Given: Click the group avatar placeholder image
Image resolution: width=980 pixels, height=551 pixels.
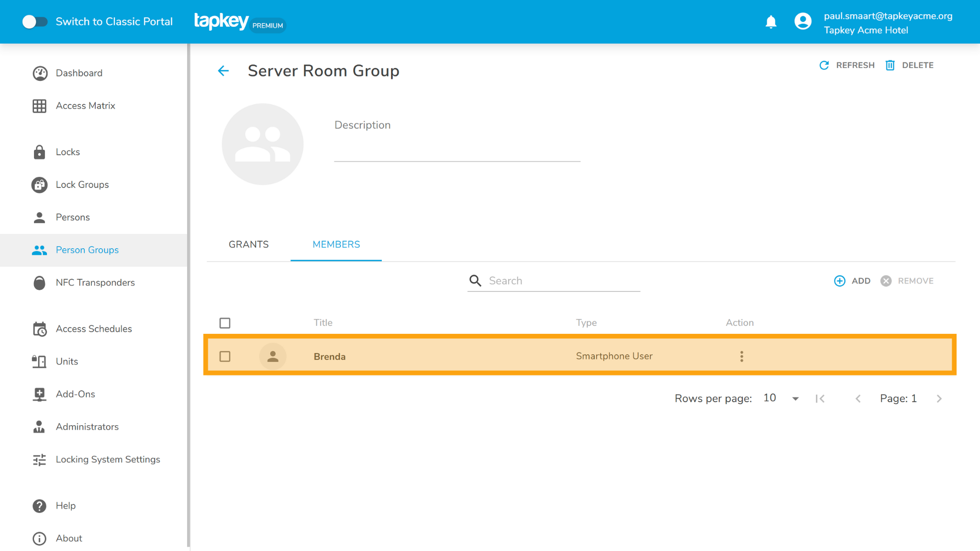Looking at the screenshot, I should pyautogui.click(x=263, y=144).
